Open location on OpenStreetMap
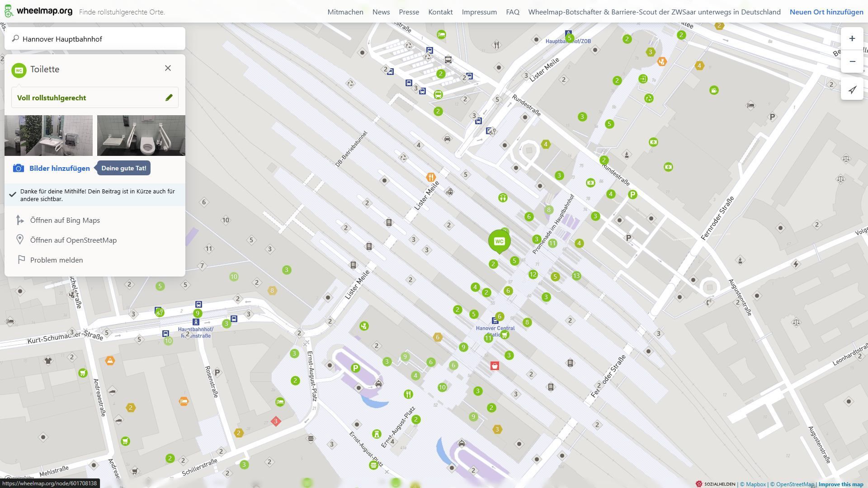Viewport: 868px width, 488px height. coord(73,240)
